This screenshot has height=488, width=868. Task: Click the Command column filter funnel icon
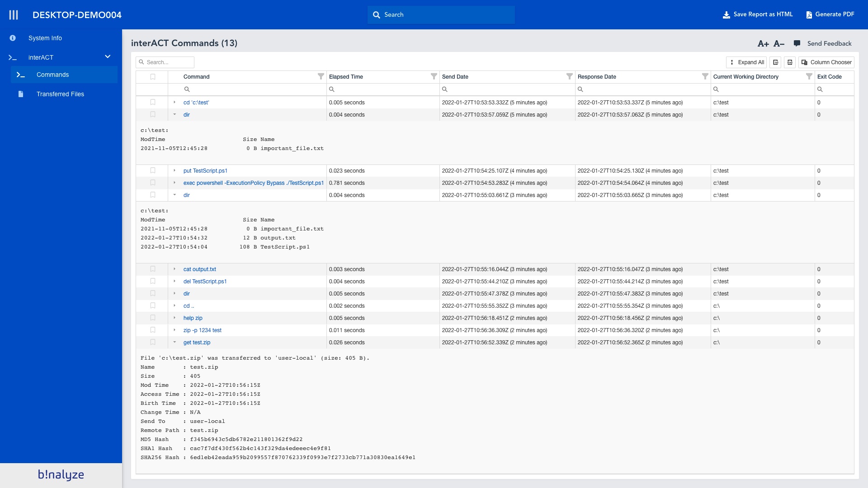(321, 76)
